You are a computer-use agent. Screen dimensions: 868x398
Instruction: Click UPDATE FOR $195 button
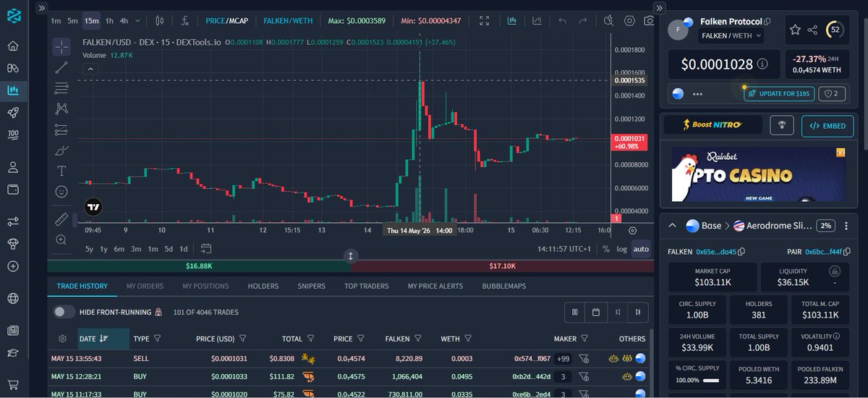779,94
